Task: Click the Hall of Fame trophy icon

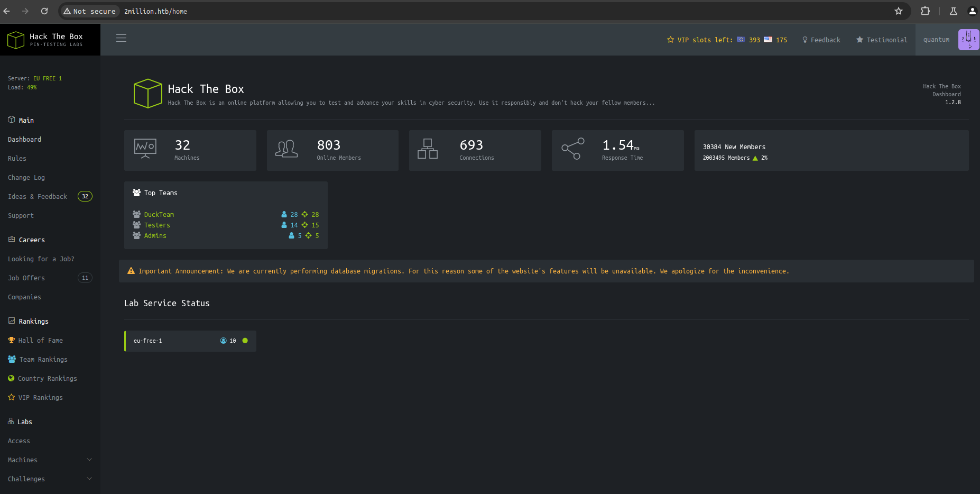Action: pos(12,340)
